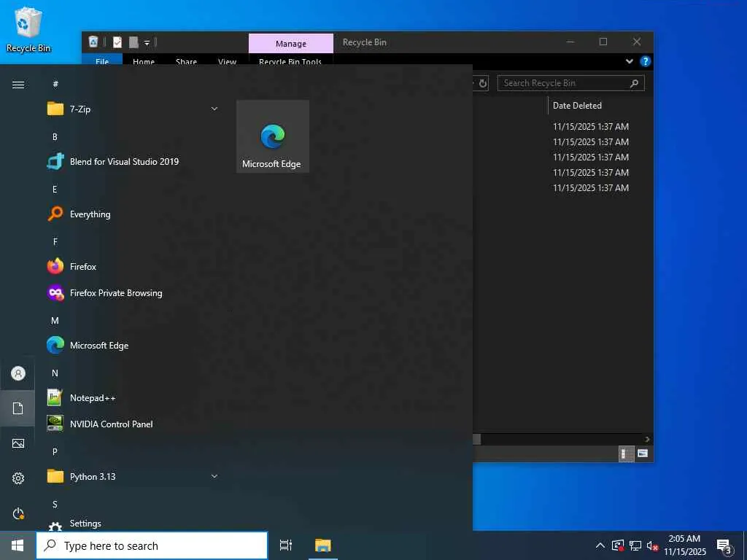Click the 'B' letter group header
This screenshot has width=747, height=560.
pos(55,137)
